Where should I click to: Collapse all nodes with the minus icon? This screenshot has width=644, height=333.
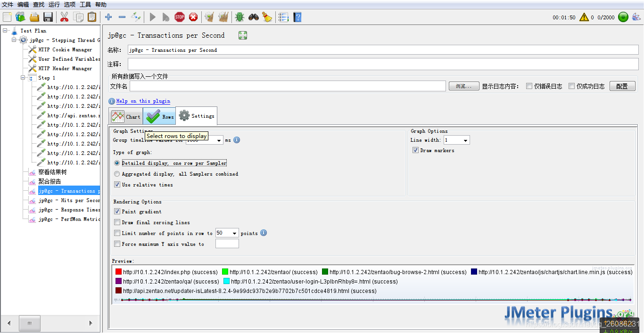[122, 17]
